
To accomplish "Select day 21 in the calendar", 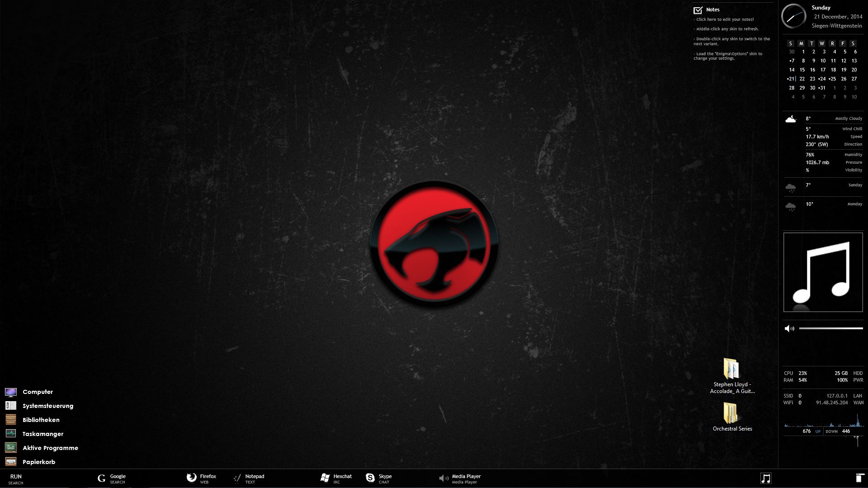I will [792, 79].
